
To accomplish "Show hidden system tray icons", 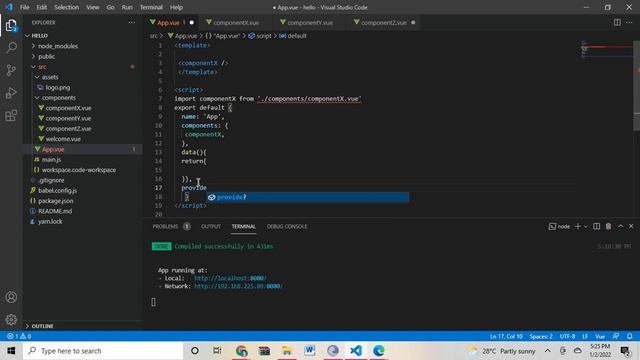I will pos(547,351).
